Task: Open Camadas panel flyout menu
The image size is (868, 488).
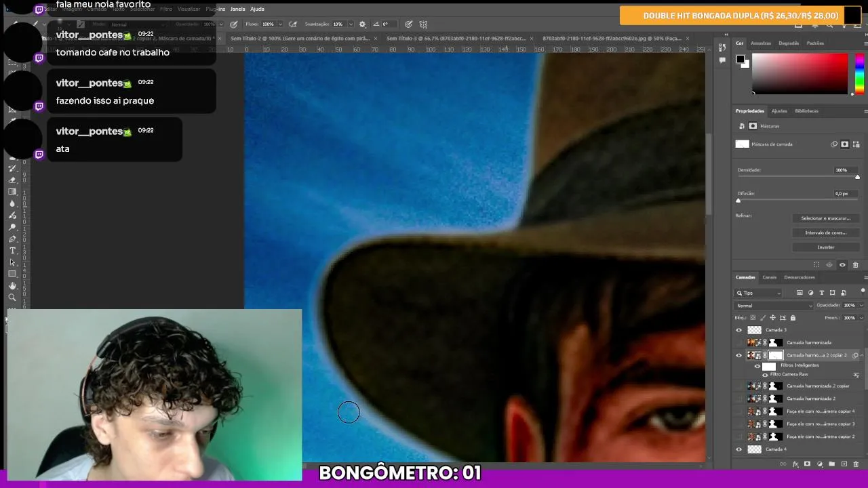Action: (x=865, y=277)
